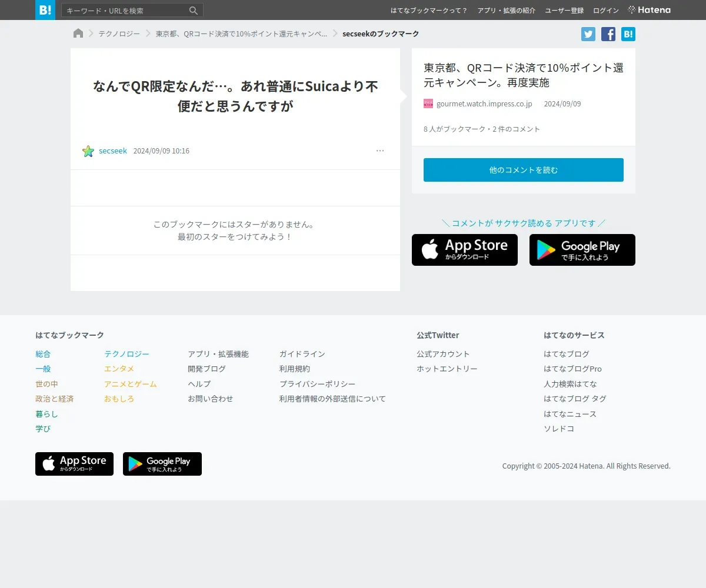Open the ログイン link in header

[x=606, y=10]
